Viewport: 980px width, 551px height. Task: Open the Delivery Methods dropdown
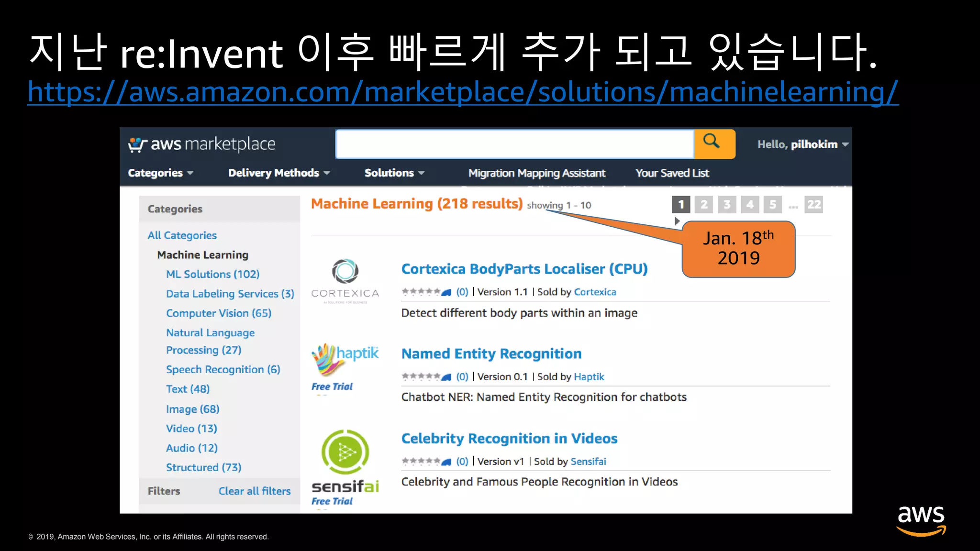tap(279, 173)
